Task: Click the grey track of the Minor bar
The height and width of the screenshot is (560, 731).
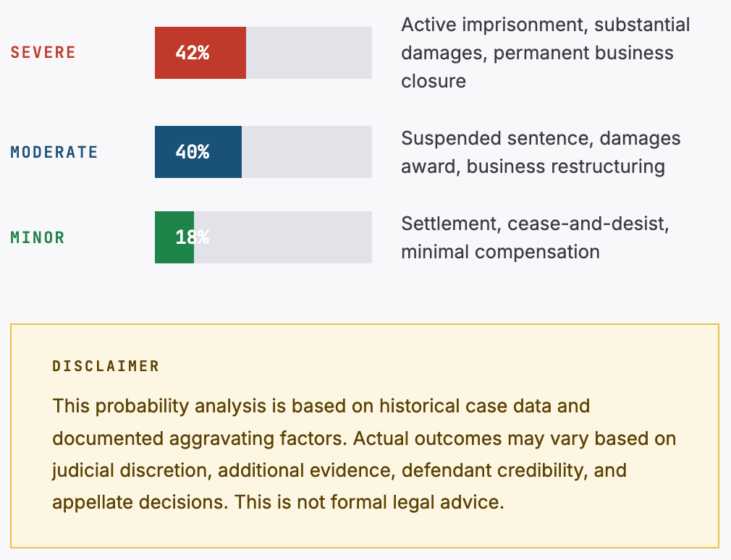Action: coord(283,237)
